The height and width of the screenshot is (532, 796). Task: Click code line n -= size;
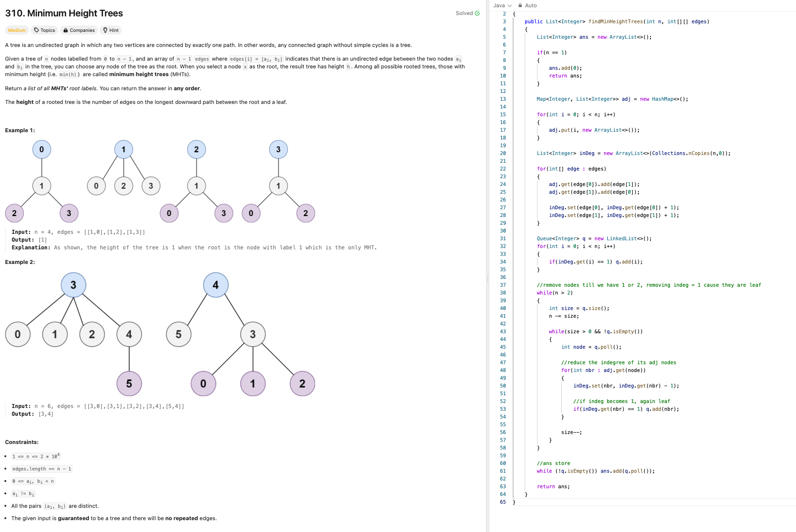click(x=564, y=316)
